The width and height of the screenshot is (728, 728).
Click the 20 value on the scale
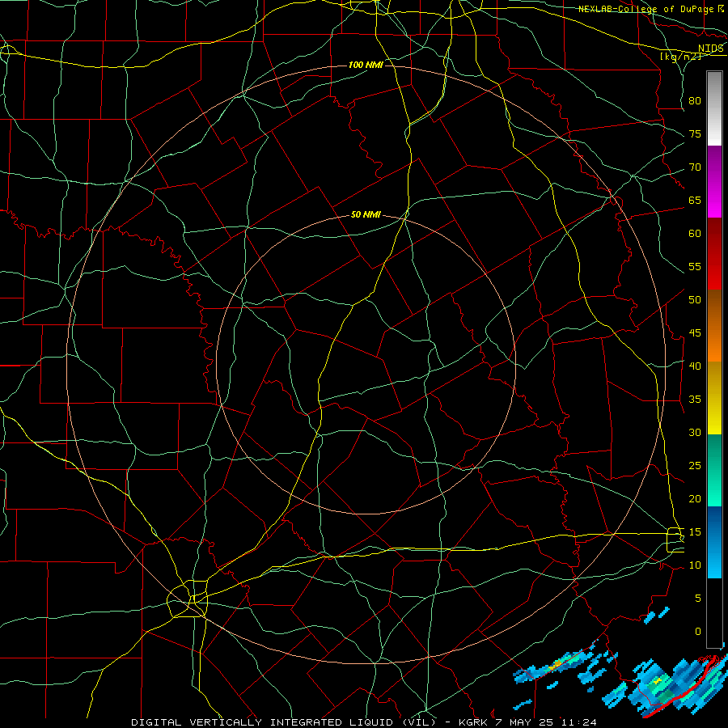point(695,498)
